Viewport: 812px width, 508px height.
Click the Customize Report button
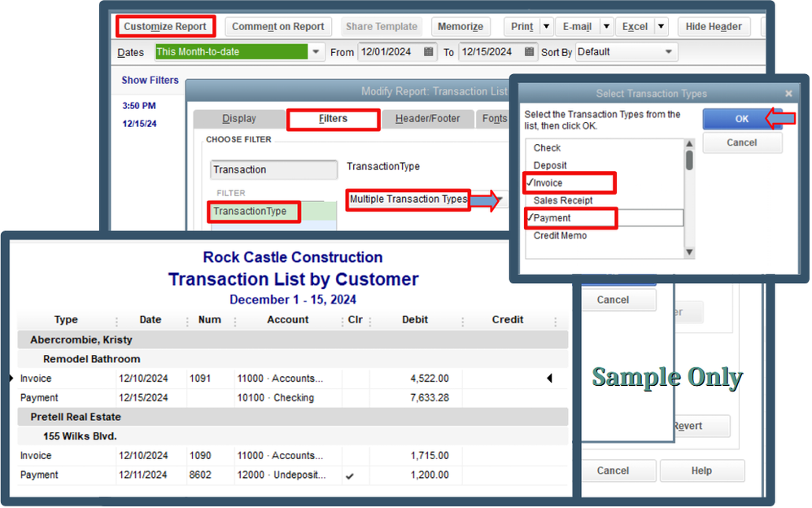[165, 26]
